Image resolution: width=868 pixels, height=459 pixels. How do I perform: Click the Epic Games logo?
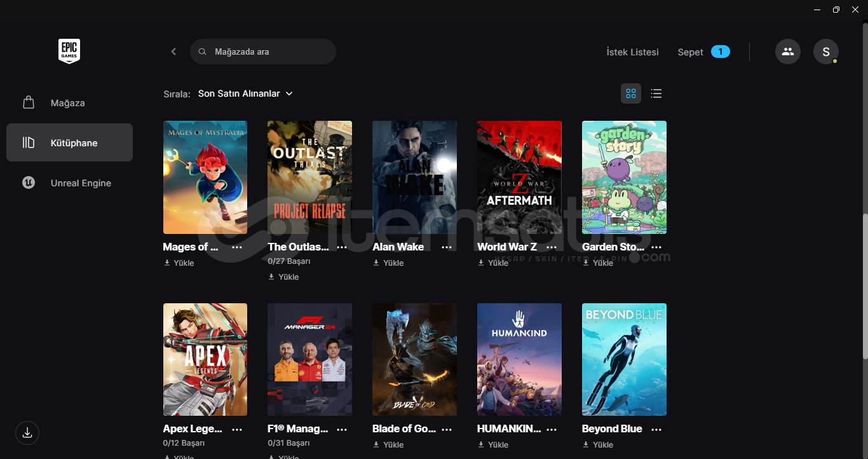(x=69, y=51)
